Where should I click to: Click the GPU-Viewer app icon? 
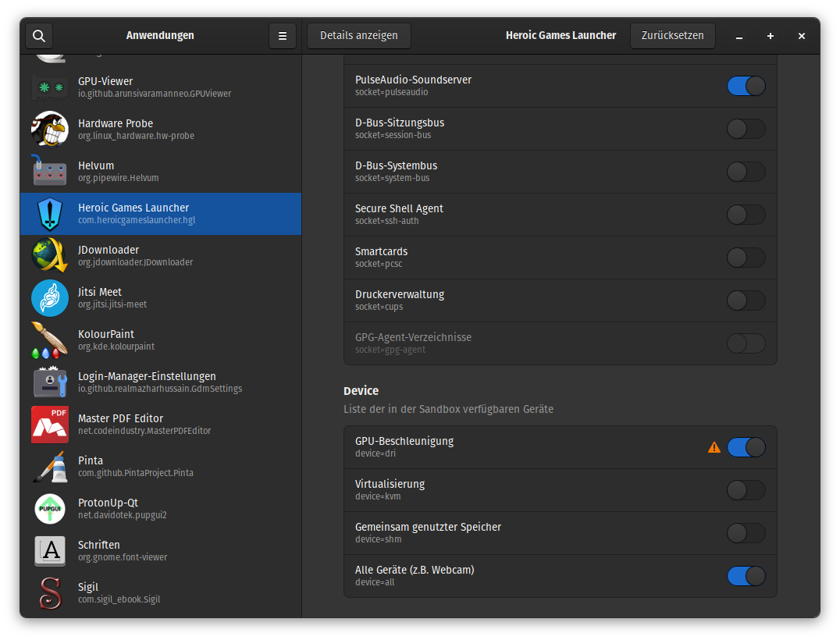coord(50,87)
